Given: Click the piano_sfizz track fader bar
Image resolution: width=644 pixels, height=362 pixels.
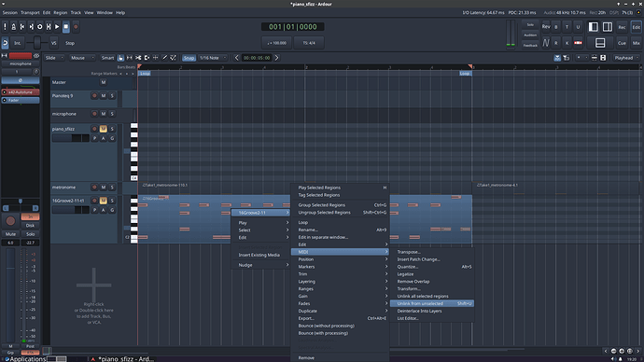Looking at the screenshot, I should [x=71, y=138].
